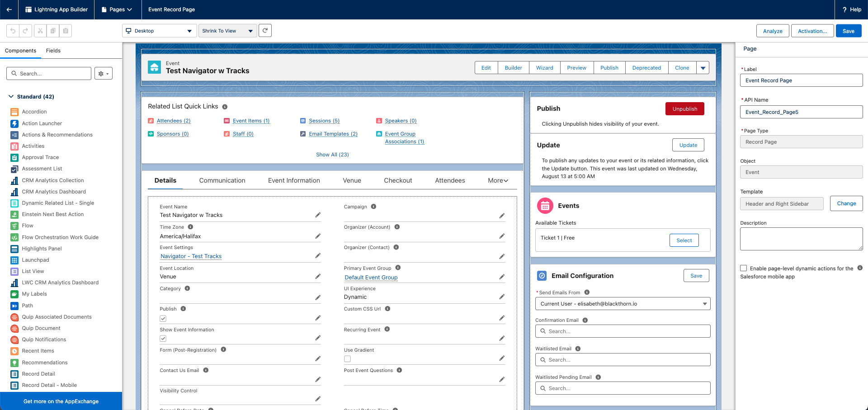Image resolution: width=868 pixels, height=410 pixels.
Task: Toggle the Show Event Information checkbox
Action: pos(163,339)
